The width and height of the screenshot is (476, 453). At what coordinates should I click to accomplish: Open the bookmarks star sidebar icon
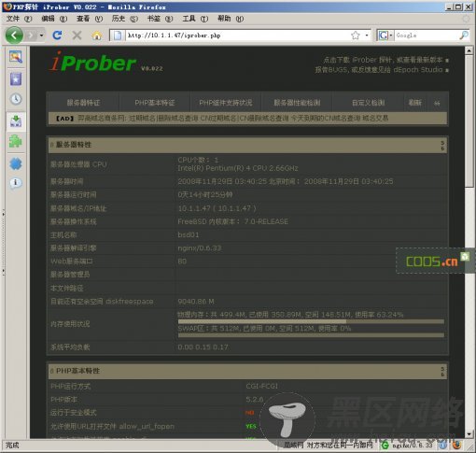16,79
